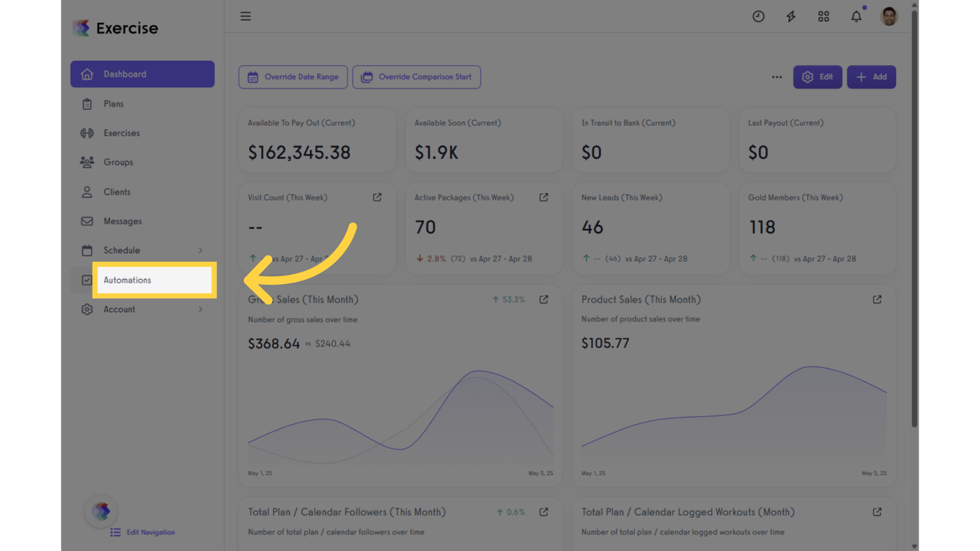The height and width of the screenshot is (551, 980).
Task: Click the Messages envelope icon
Action: [86, 221]
